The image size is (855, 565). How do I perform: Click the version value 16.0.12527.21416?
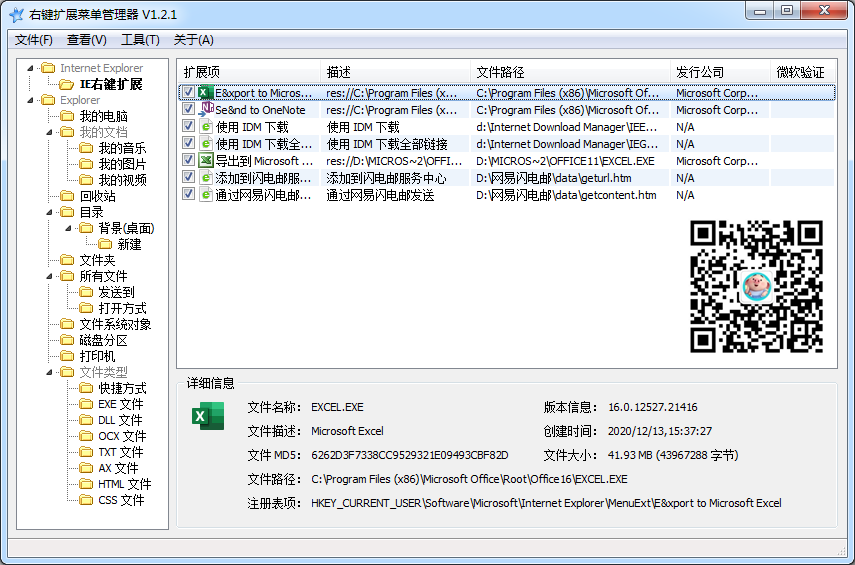653,407
